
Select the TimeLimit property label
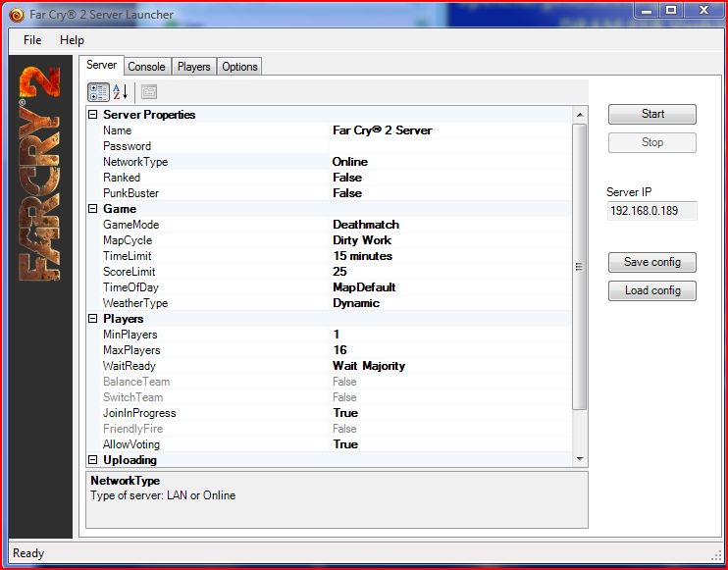point(128,256)
